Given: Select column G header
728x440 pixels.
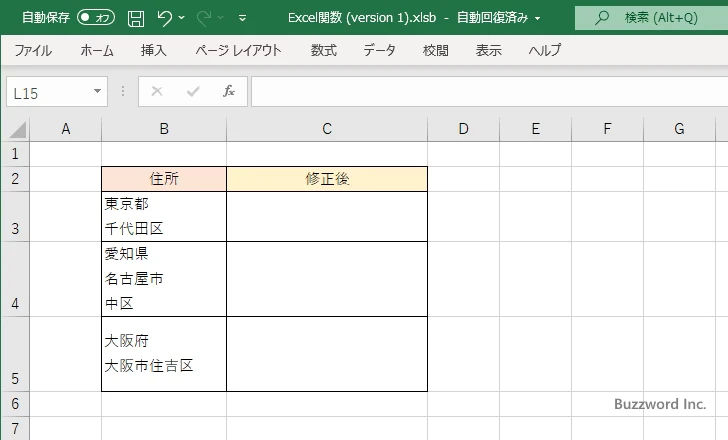Looking at the screenshot, I should 679,129.
